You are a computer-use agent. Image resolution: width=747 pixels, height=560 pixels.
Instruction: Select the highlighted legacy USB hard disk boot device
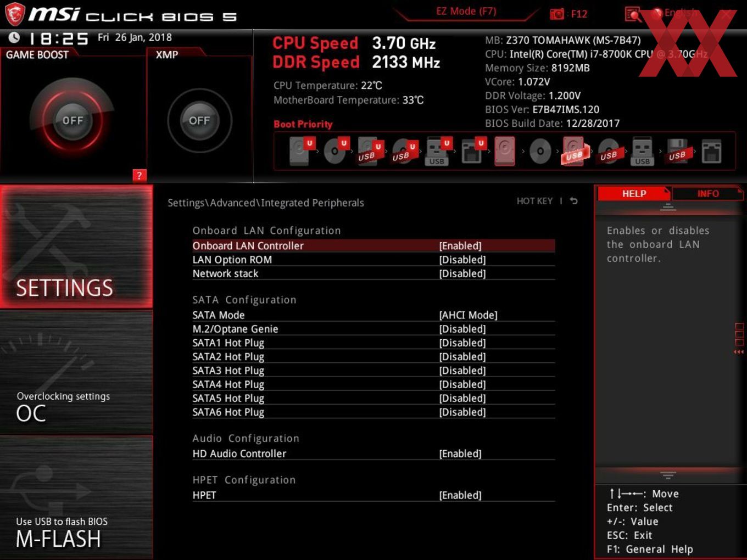pyautogui.click(x=575, y=151)
